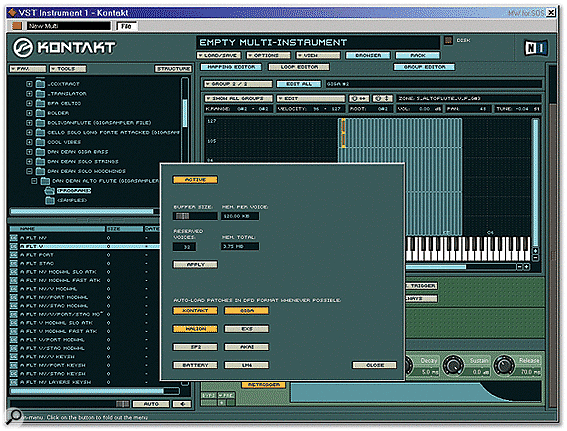Adjust the Buffer Size slider

(x=195, y=216)
